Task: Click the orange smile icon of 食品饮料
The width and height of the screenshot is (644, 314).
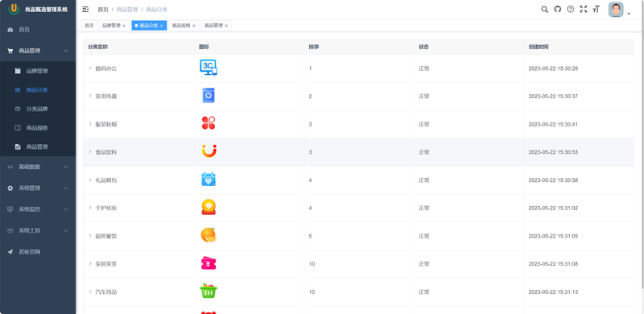Action: [208, 151]
